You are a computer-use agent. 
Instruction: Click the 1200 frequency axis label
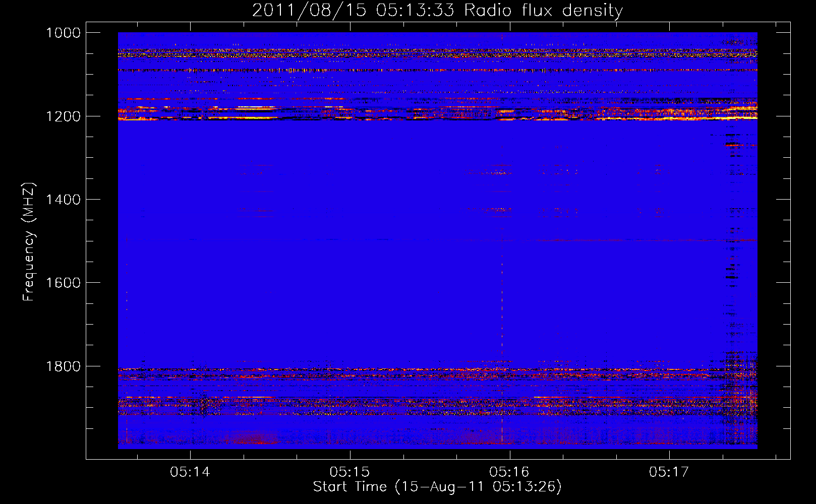(63, 116)
